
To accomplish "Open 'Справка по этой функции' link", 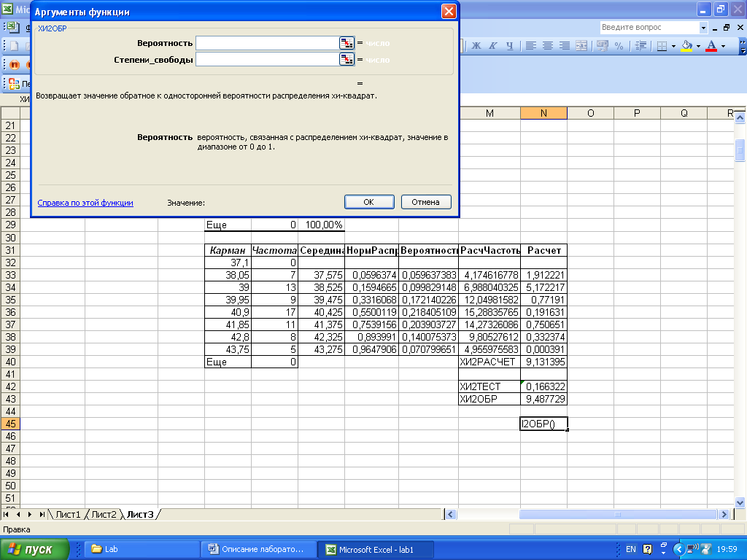I will [x=85, y=203].
